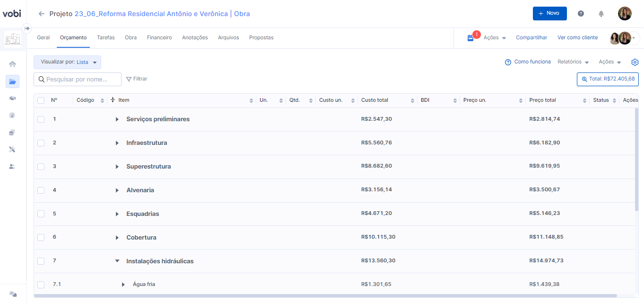Viewport: 644px width, 304px height.
Task: Open the chat bubbles icon at sidebar bottom
Action: point(13,294)
